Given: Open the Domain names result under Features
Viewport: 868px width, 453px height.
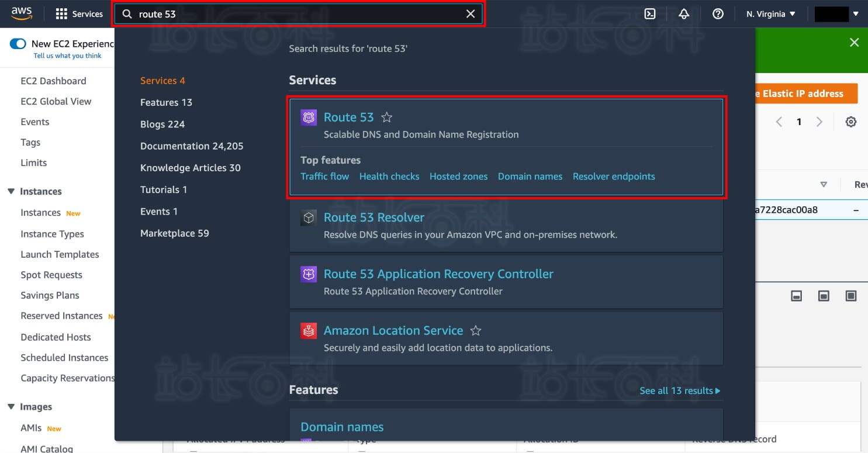Looking at the screenshot, I should click(x=342, y=427).
